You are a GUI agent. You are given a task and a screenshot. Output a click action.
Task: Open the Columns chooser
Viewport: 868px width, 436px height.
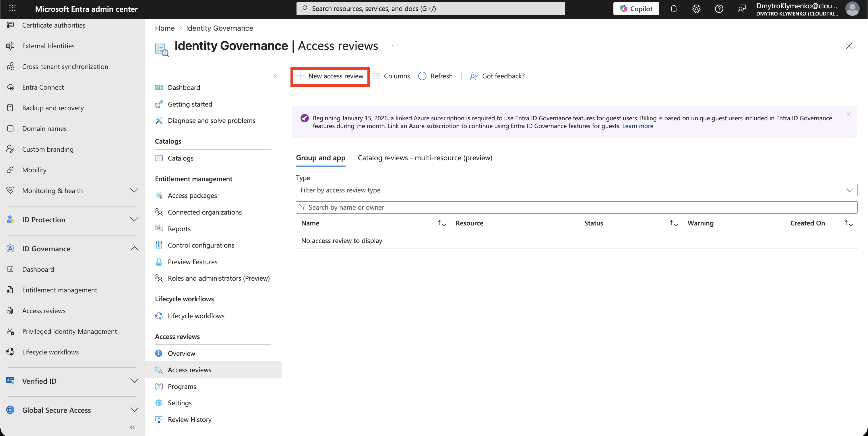click(391, 76)
